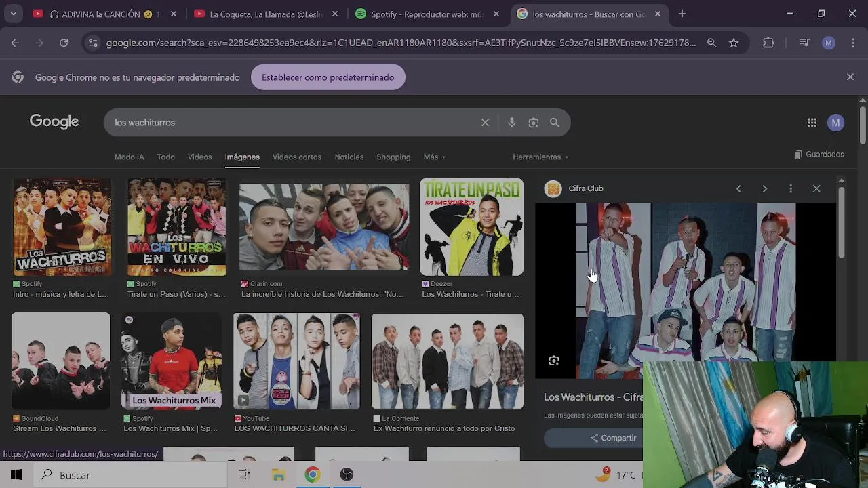Open the Los Wachiturros Spotify Intro album thumbnail
The width and height of the screenshot is (868, 488).
pos(62,226)
